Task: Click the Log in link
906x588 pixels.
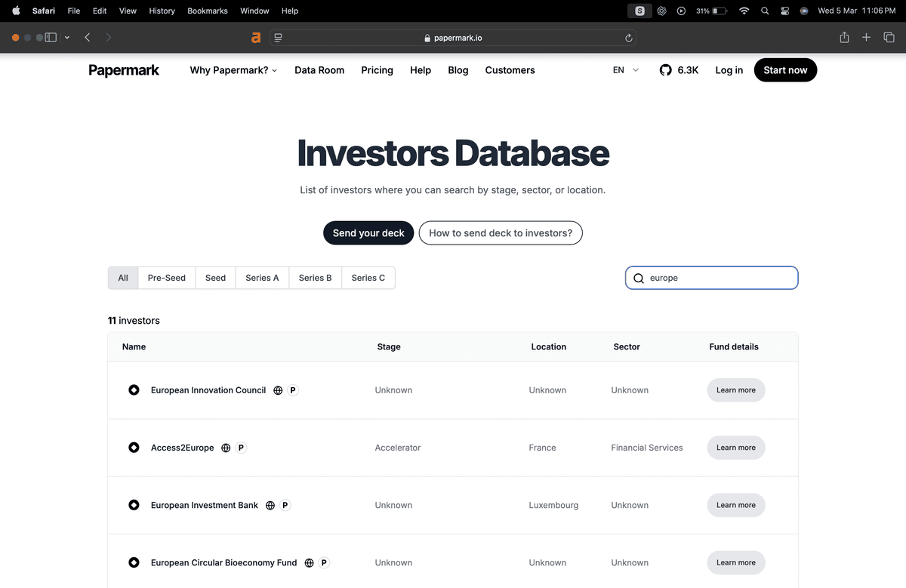Action: 729,70
